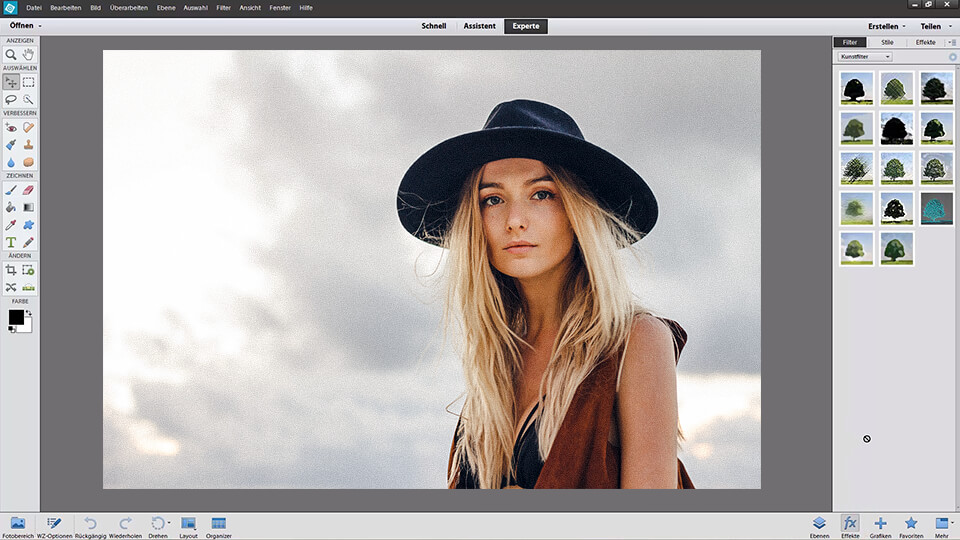960x540 pixels.
Task: Click the Drehen rotate button
Action: (157, 527)
